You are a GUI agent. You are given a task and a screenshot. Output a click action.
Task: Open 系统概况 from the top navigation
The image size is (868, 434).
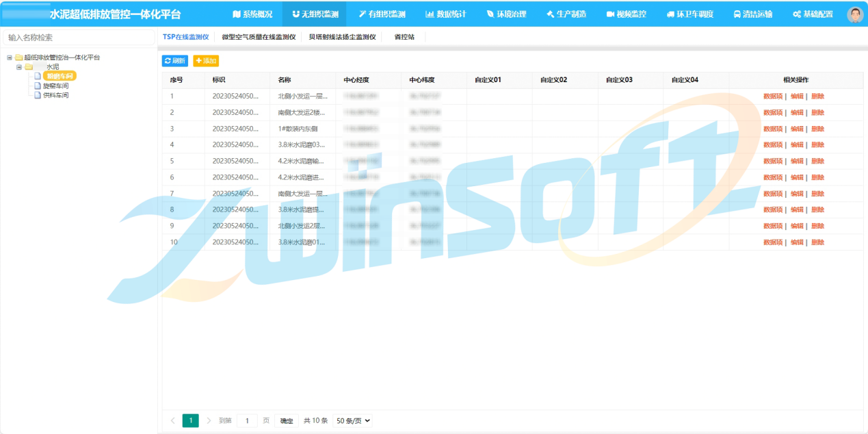252,14
